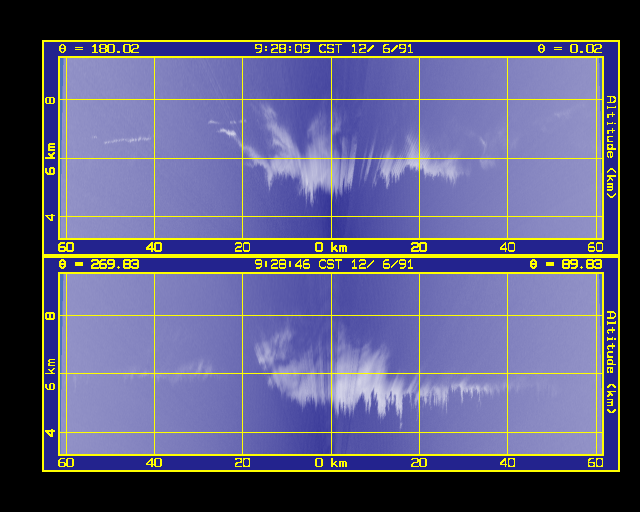The image size is (640, 512).
Task: Click the upper plot's right-side "20" range label
Action: click(x=419, y=247)
